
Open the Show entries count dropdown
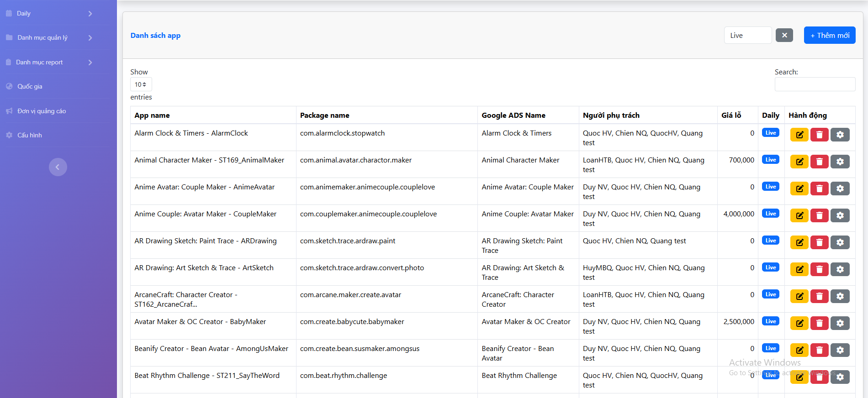pyautogui.click(x=141, y=84)
